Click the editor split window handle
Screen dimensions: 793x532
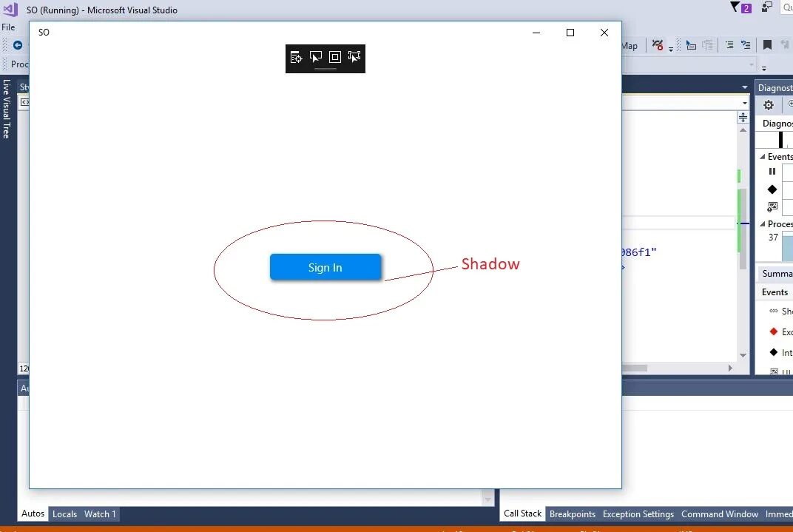[x=743, y=118]
